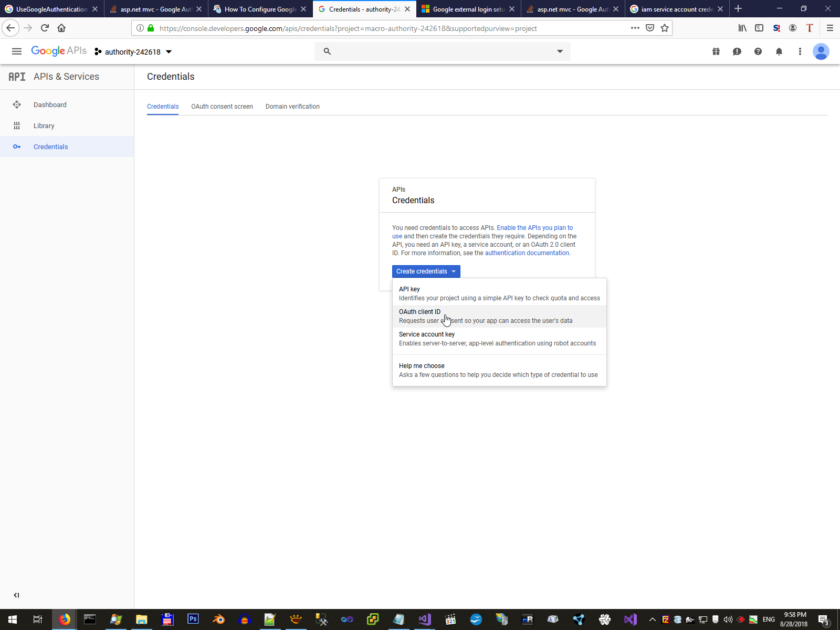Collapse the sidebar navigation panel
This screenshot has width=840, height=630.
[x=16, y=595]
